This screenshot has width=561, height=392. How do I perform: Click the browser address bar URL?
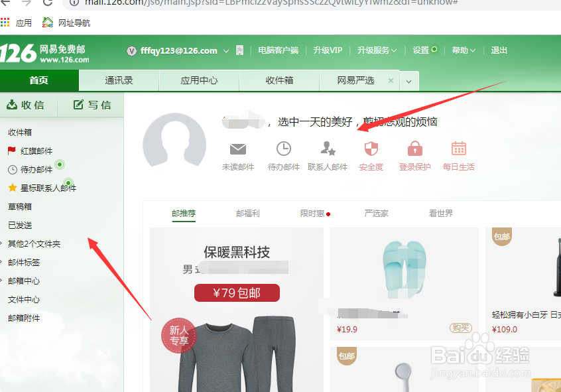coord(271,3)
